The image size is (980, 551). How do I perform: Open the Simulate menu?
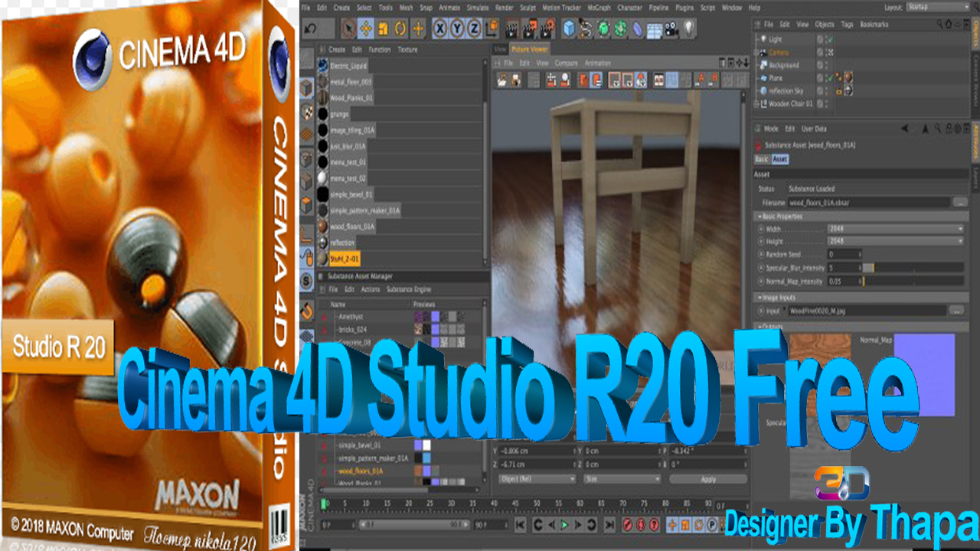coord(477,8)
